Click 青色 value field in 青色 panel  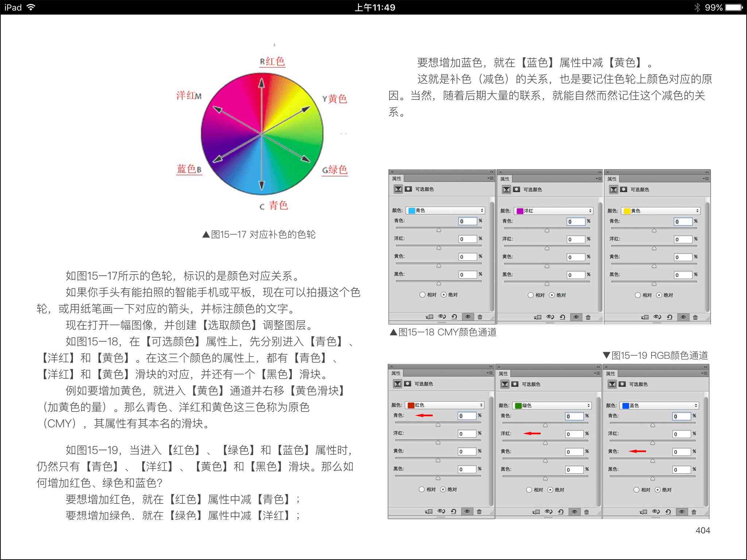pyautogui.click(x=468, y=221)
